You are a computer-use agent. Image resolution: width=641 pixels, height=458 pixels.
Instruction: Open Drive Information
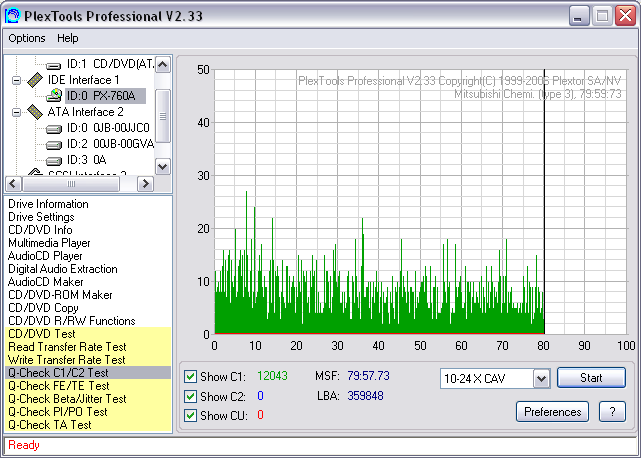point(48,204)
